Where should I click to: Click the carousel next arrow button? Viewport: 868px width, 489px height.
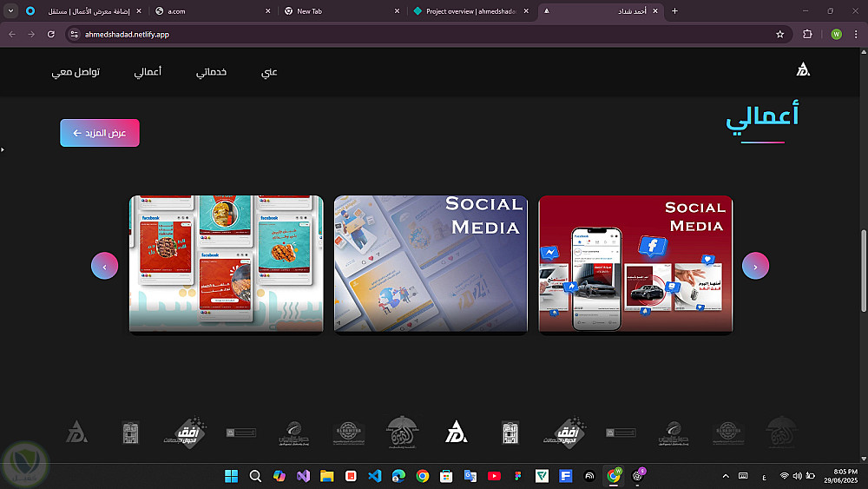point(755,266)
